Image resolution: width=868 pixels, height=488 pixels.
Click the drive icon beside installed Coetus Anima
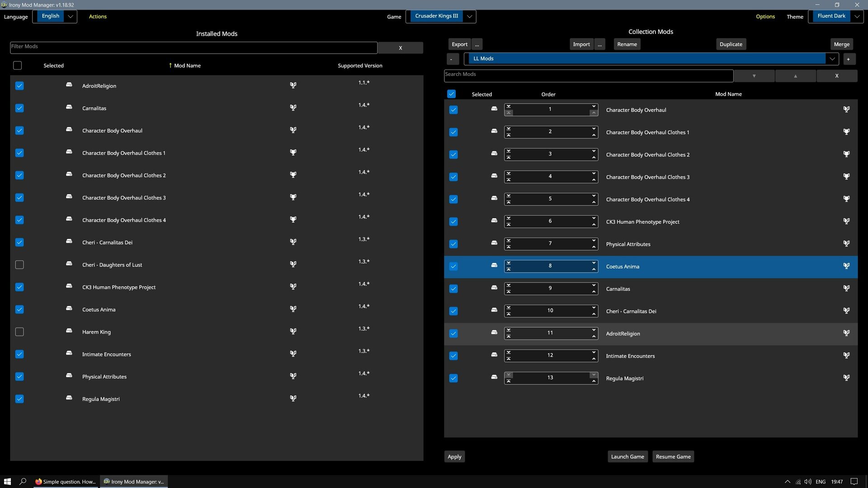tap(69, 308)
